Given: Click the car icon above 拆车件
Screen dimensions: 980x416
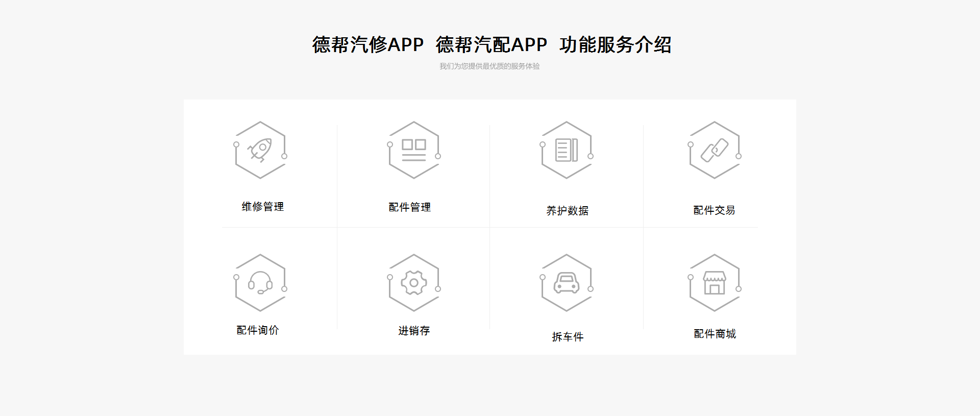Looking at the screenshot, I should pos(567,283).
